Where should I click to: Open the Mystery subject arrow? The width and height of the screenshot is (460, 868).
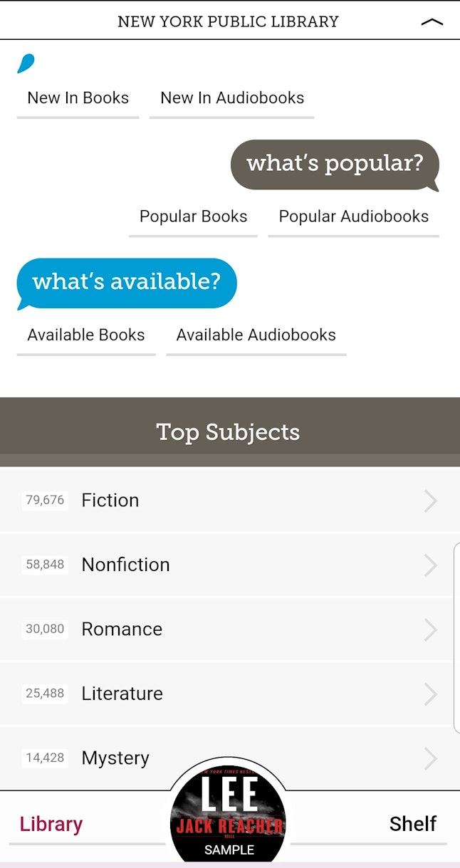tap(430, 758)
